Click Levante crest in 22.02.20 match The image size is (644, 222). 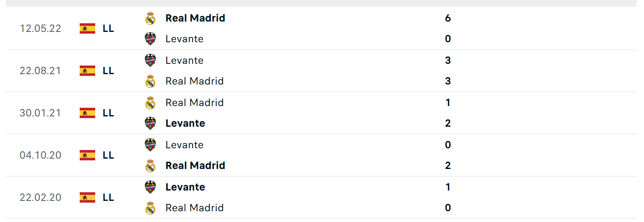coord(150,187)
